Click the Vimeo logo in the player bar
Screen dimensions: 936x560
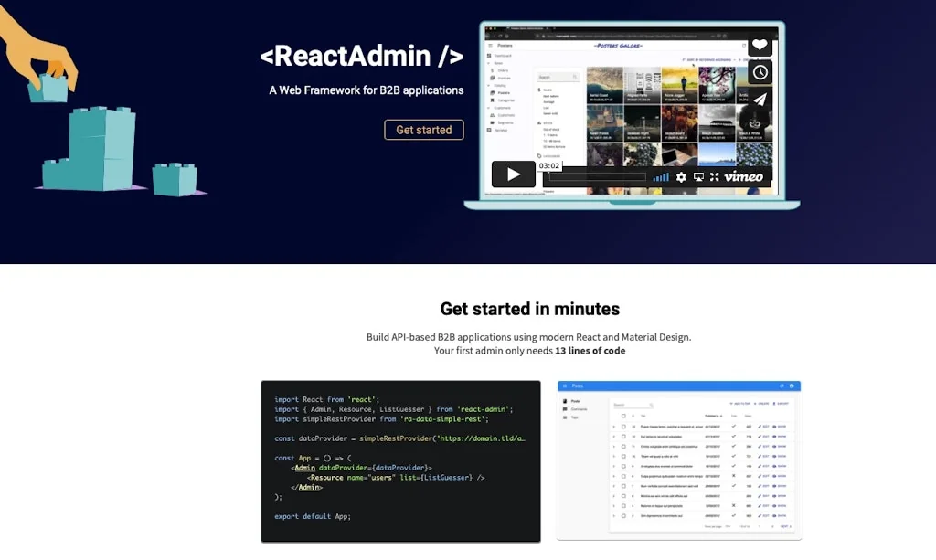(744, 176)
